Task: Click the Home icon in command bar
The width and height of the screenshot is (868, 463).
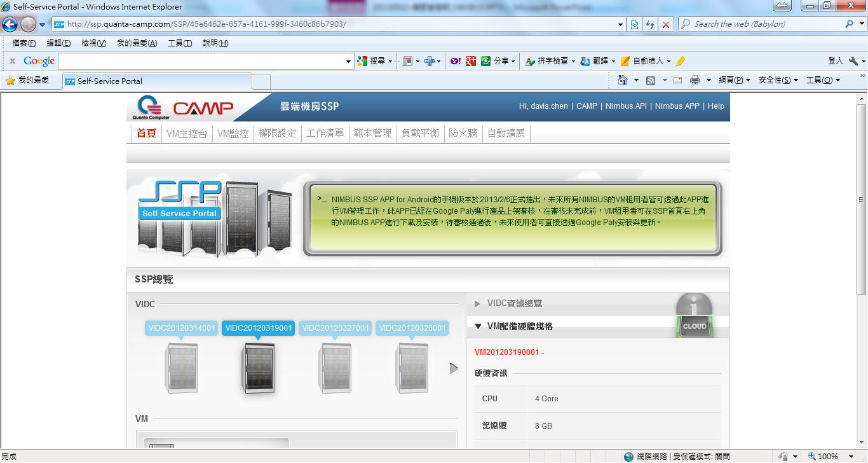Action: (623, 80)
